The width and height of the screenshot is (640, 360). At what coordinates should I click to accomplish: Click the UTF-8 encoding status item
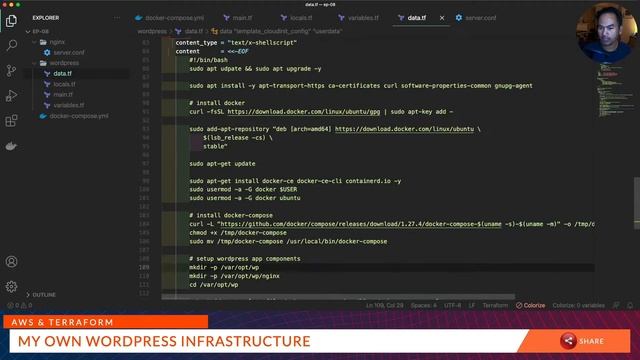(x=452, y=305)
